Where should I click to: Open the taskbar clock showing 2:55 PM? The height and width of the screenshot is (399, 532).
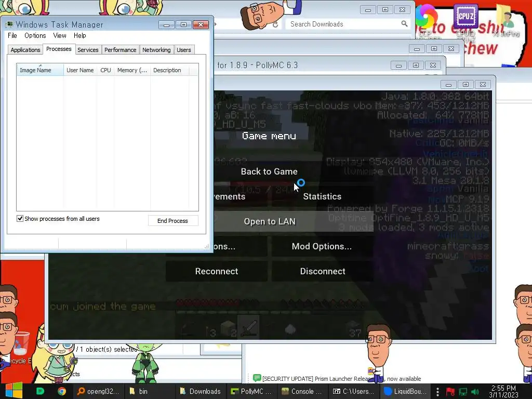point(503,391)
